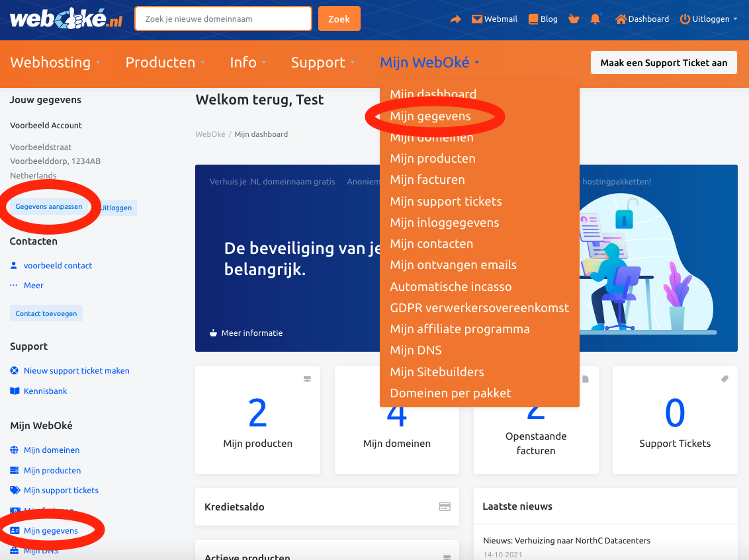749x560 pixels.
Task: Select Mijn facturen in the dropdown menu
Action: point(427,180)
